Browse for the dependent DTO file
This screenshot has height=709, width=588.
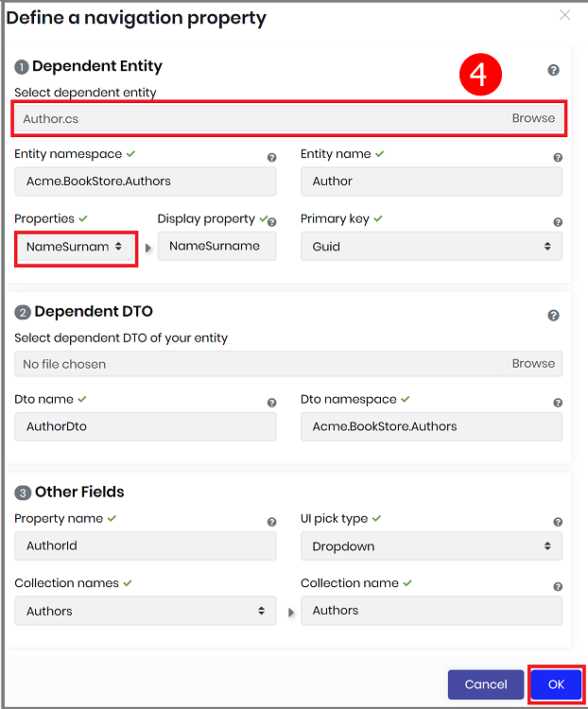pyautogui.click(x=533, y=364)
